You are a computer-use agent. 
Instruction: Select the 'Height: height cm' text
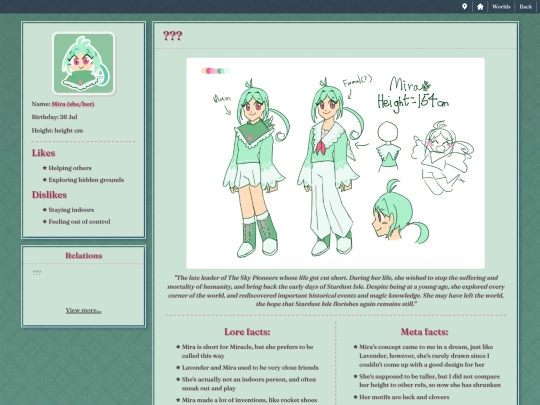point(57,131)
